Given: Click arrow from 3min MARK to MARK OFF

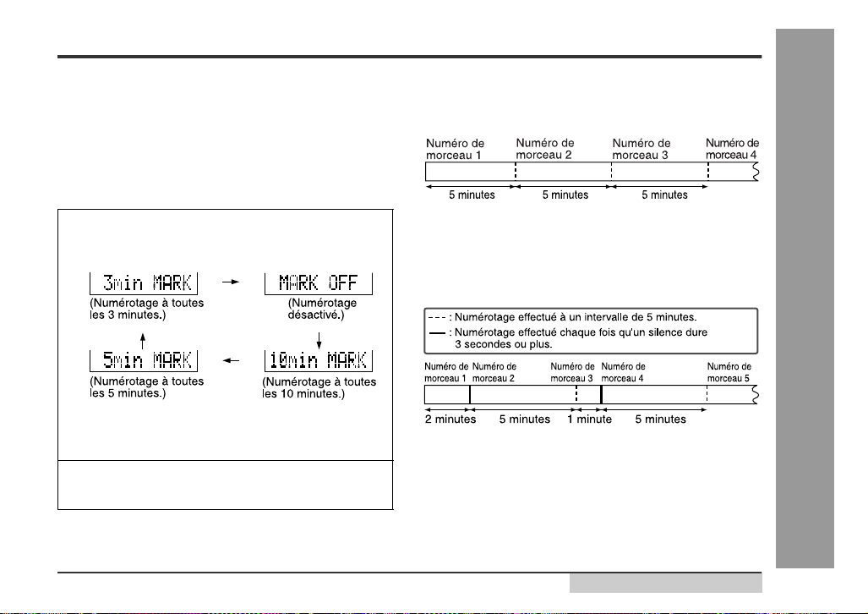Looking at the screenshot, I should pyautogui.click(x=230, y=282).
